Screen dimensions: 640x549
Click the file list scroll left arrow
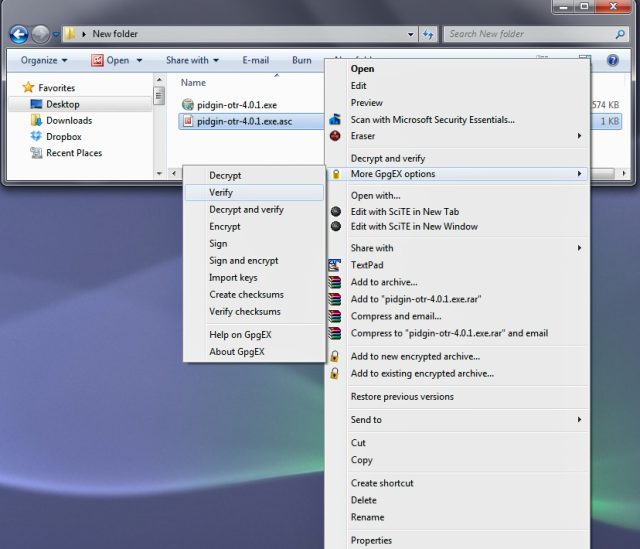pyautogui.click(x=174, y=173)
